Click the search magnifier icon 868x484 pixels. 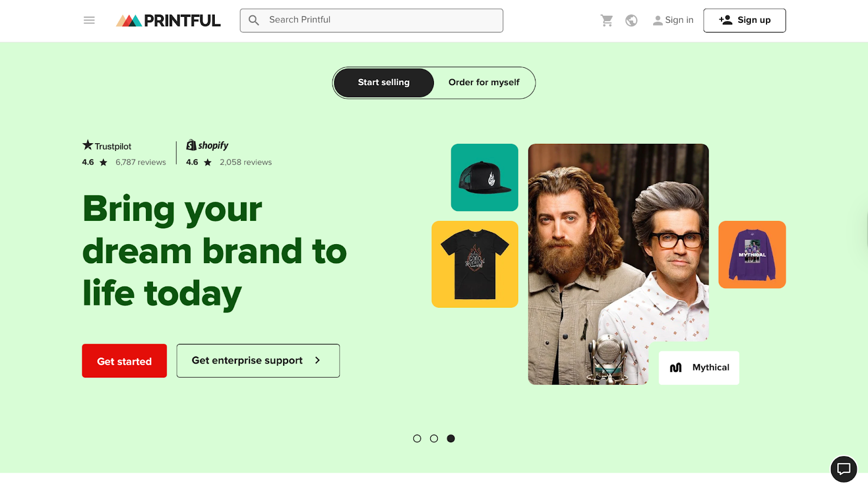(254, 20)
